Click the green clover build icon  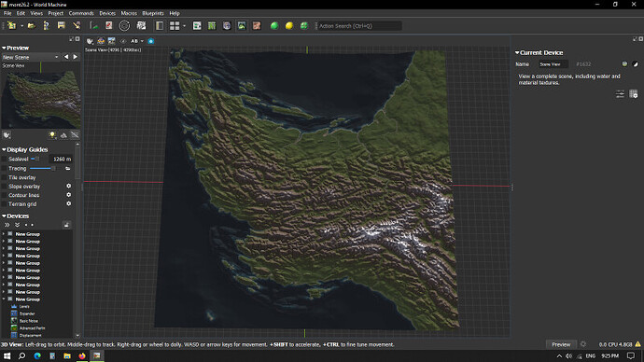tap(304, 25)
